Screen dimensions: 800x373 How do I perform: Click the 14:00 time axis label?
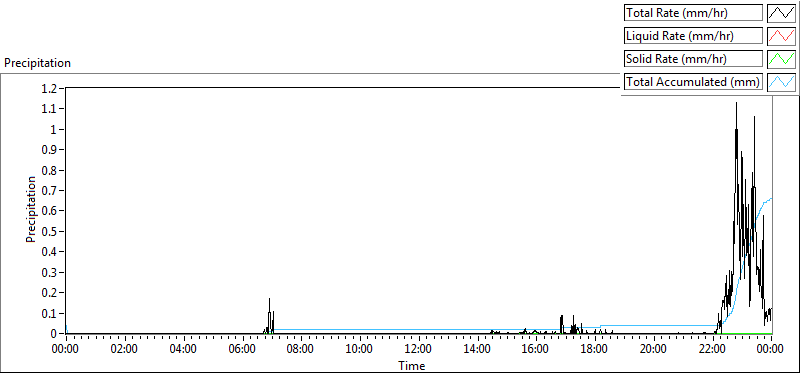477,349
